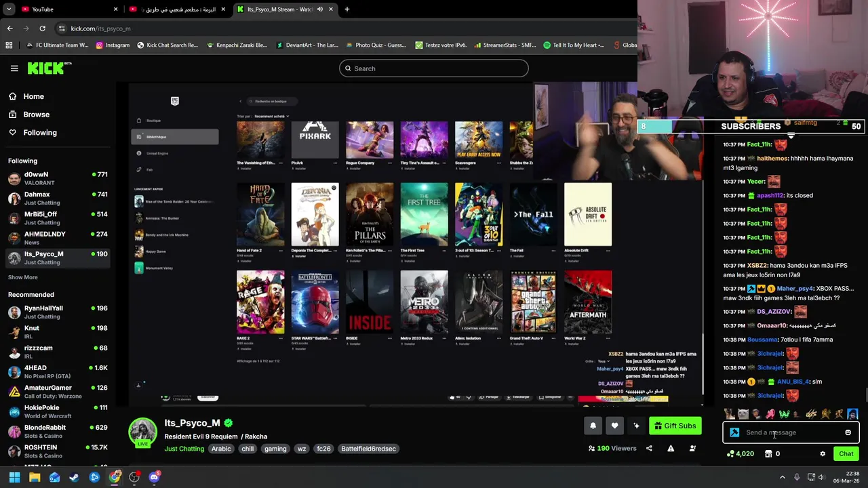Open volume control in system tray

[821, 477]
